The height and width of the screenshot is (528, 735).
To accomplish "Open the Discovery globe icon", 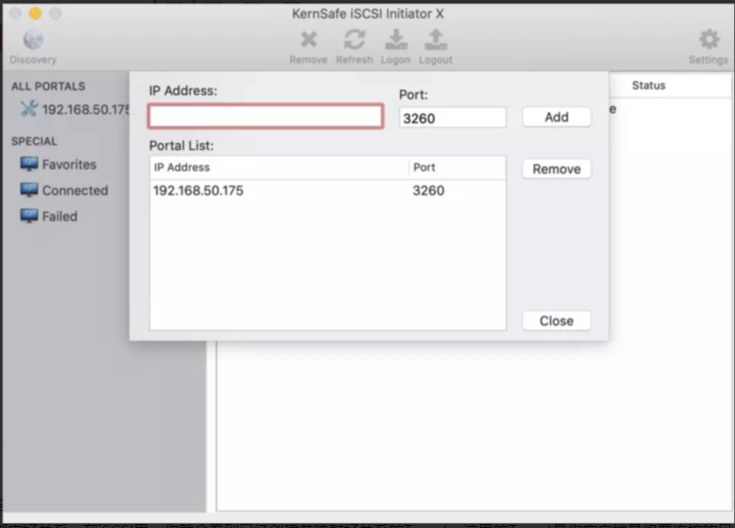I will [33, 40].
